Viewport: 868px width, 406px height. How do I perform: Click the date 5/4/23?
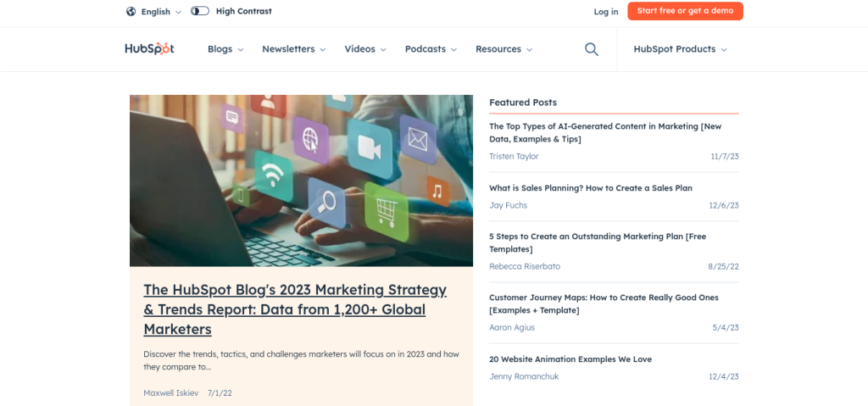726,328
